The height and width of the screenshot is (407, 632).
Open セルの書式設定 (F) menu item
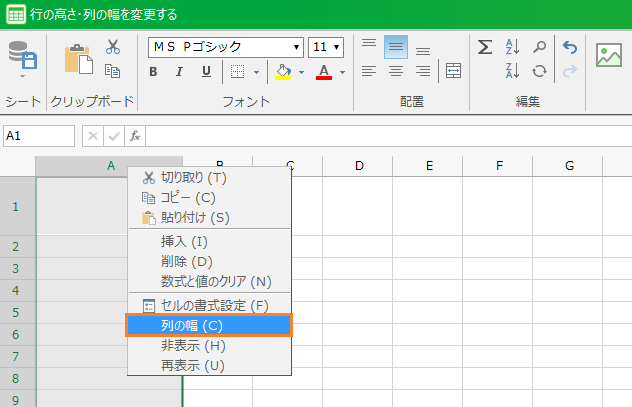[x=209, y=306]
